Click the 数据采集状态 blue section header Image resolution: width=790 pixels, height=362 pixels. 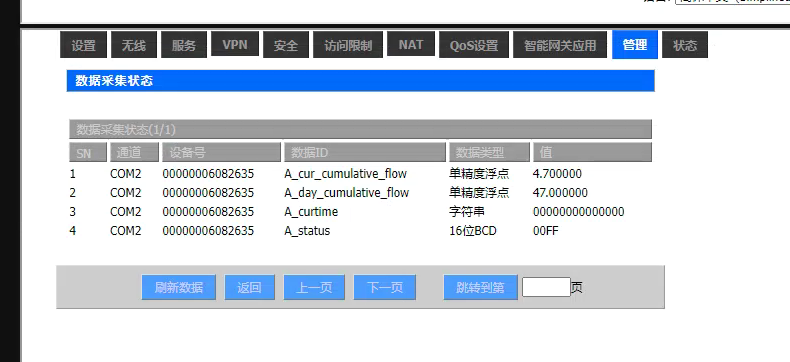tap(361, 81)
